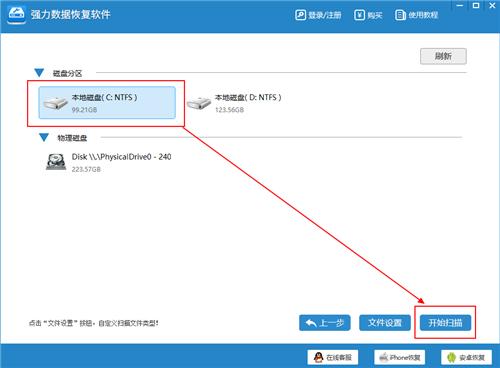Close the application window
Image resolution: width=500 pixels, height=368 pixels.
[492, 5]
